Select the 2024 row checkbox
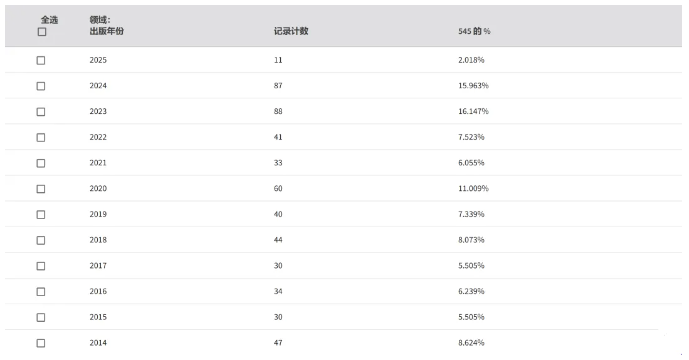 tap(41, 86)
